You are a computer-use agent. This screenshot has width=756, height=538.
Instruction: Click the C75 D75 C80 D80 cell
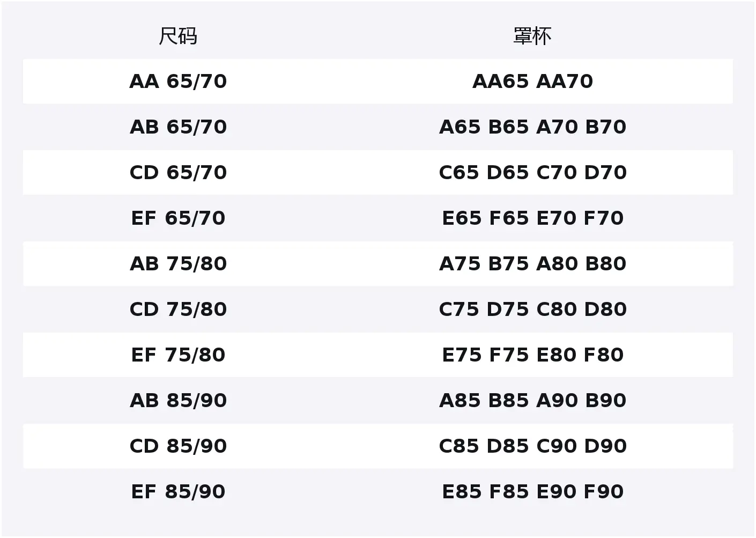tap(532, 309)
